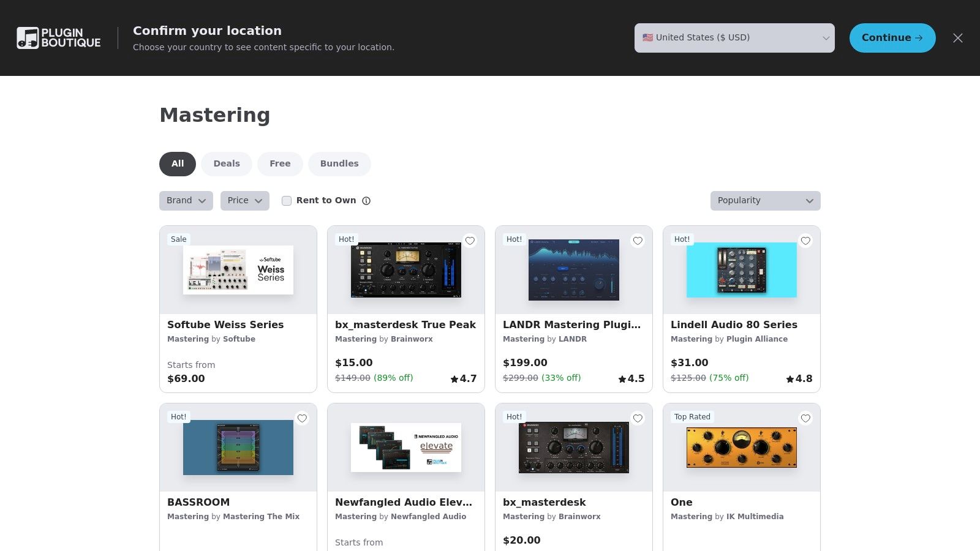Add BASSROOM to wishlist via heart icon

[302, 418]
